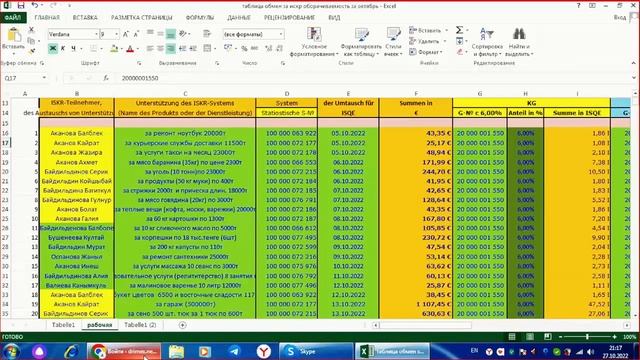Open the Tabelle1 sheet tab
The image size is (640, 360).
coord(63,325)
